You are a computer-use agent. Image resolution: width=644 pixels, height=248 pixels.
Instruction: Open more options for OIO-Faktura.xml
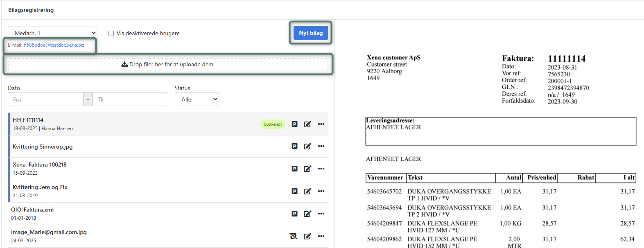coord(321,214)
